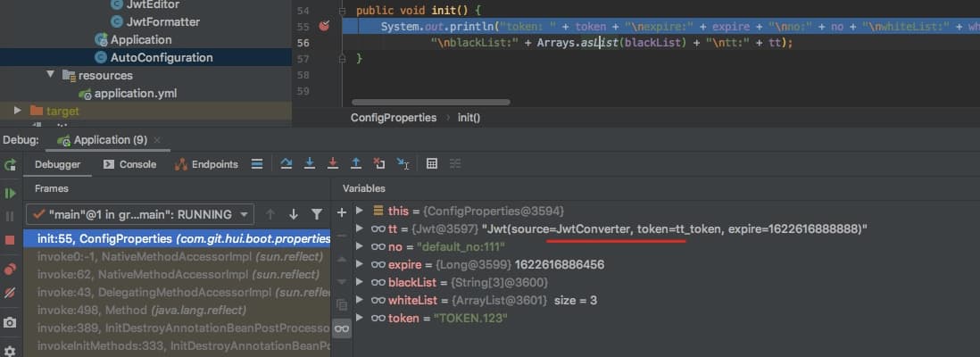980x357 pixels.
Task: Click the Step Into arrow icon
Action: [310, 164]
